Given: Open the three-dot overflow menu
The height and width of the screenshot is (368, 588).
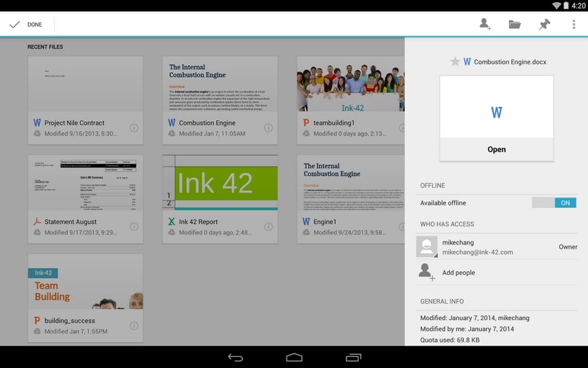Looking at the screenshot, I should click(574, 24).
